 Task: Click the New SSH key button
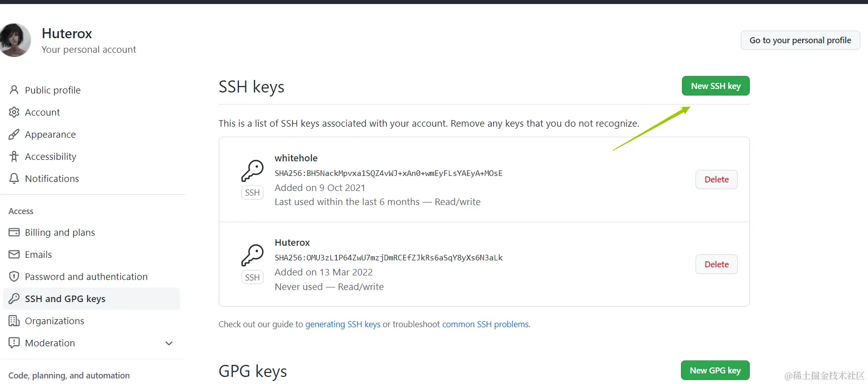coord(715,86)
